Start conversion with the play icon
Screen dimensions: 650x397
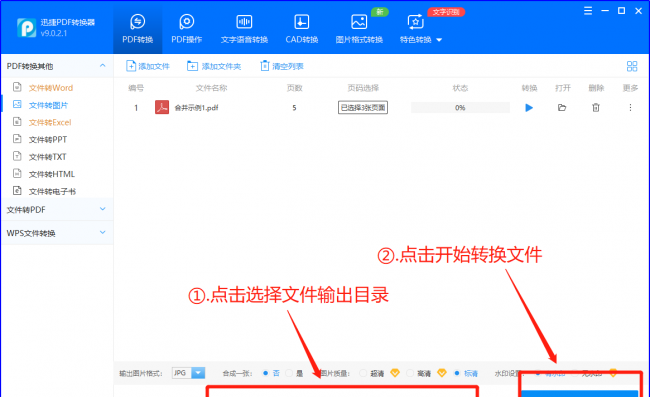click(x=529, y=108)
